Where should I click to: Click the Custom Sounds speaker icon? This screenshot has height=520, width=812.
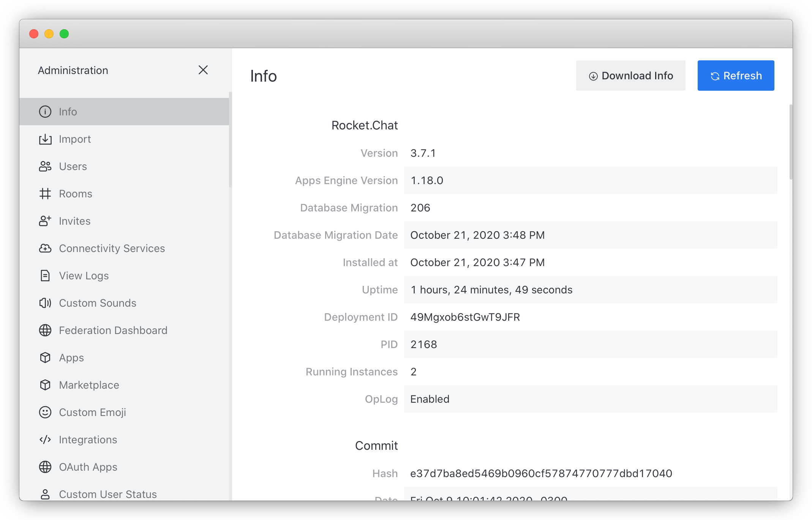click(45, 303)
